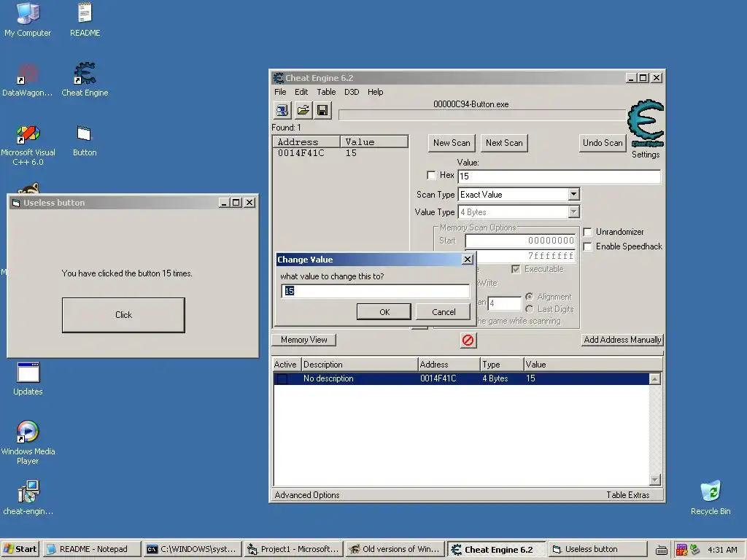747x560 pixels.
Task: Expand the Scan Type dropdown
Action: pos(573,194)
